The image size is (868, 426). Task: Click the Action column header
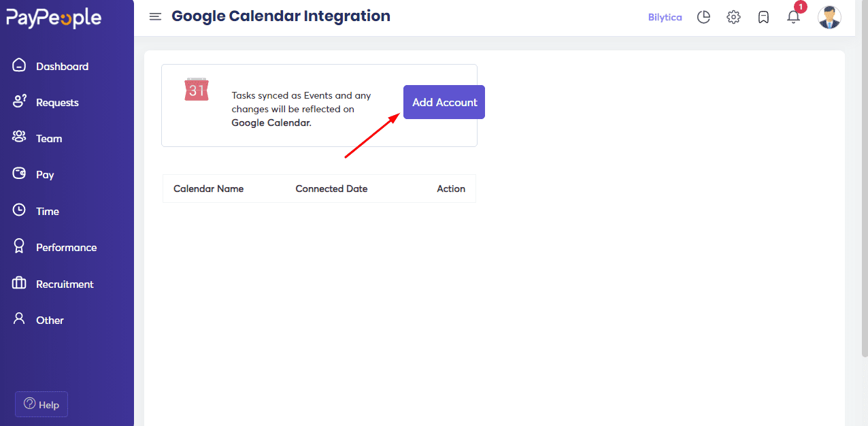click(451, 189)
